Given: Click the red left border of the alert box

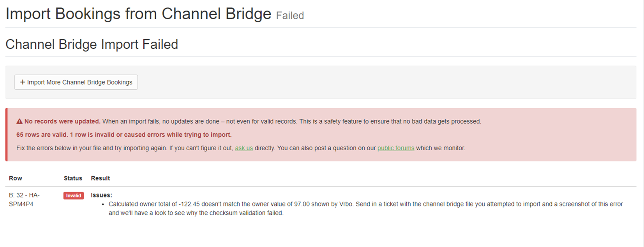Looking at the screenshot, I should coord(7,135).
